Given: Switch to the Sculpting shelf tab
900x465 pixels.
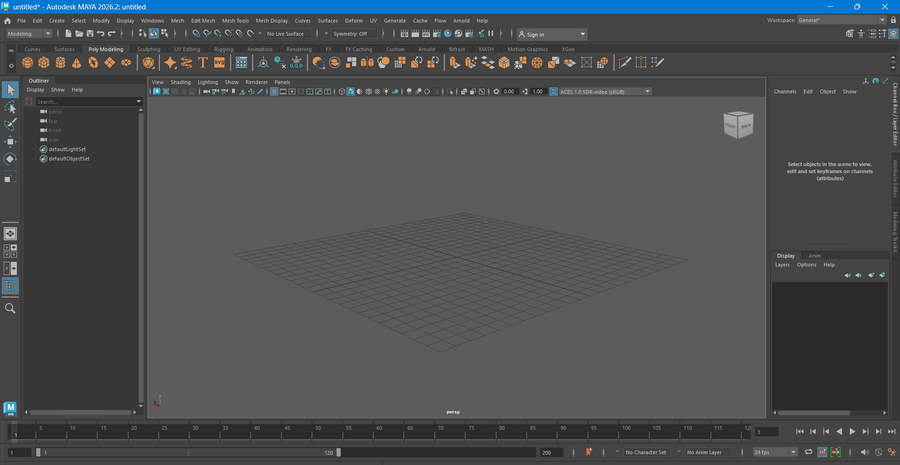Looking at the screenshot, I should 148,49.
